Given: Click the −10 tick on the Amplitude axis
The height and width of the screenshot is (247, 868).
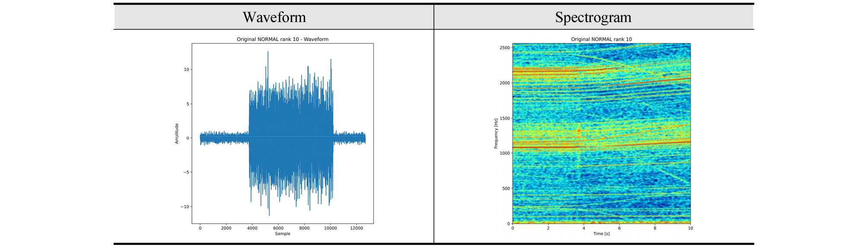Looking at the screenshot, I should tap(185, 207).
